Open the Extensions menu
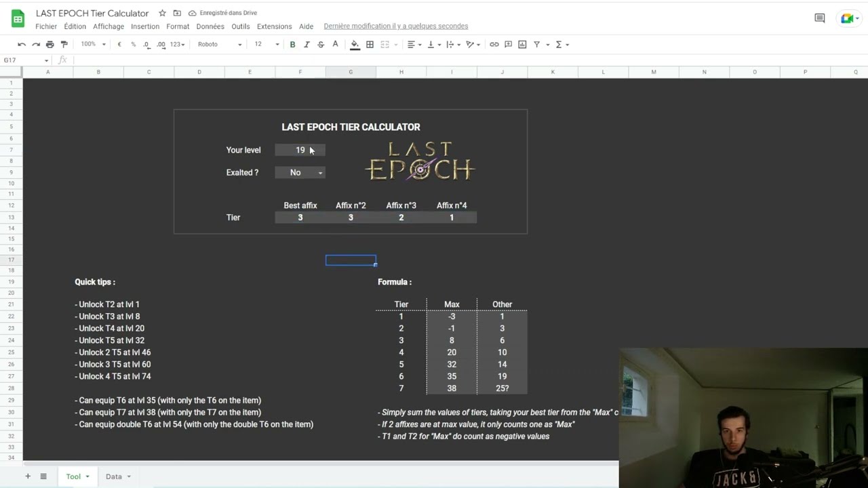 pyautogui.click(x=275, y=26)
